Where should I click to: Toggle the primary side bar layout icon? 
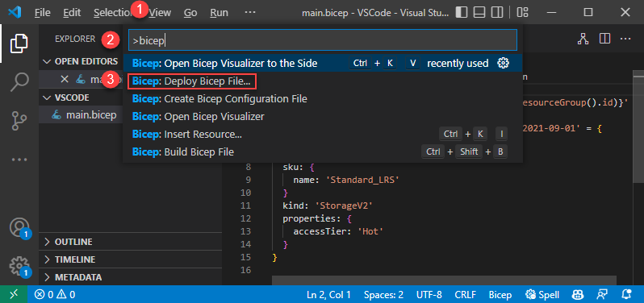[462, 13]
